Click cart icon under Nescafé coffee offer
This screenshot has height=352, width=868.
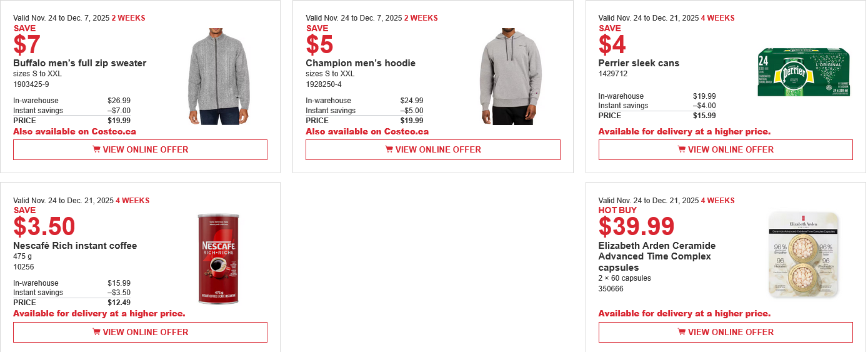pyautogui.click(x=96, y=332)
